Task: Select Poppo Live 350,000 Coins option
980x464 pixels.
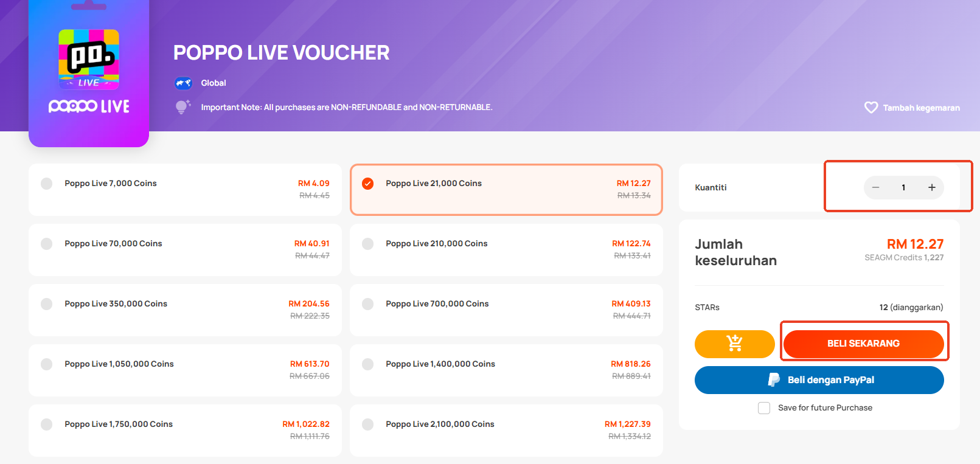Action: (185, 310)
